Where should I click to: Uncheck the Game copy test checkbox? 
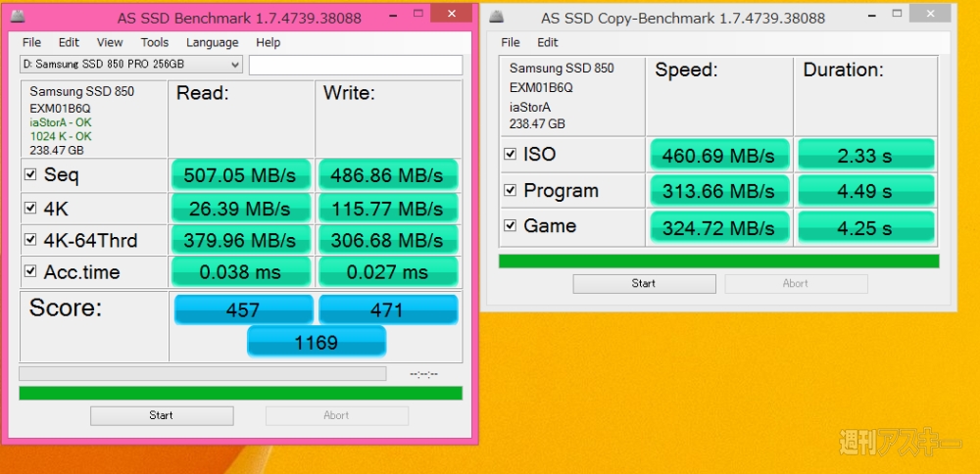tap(510, 225)
